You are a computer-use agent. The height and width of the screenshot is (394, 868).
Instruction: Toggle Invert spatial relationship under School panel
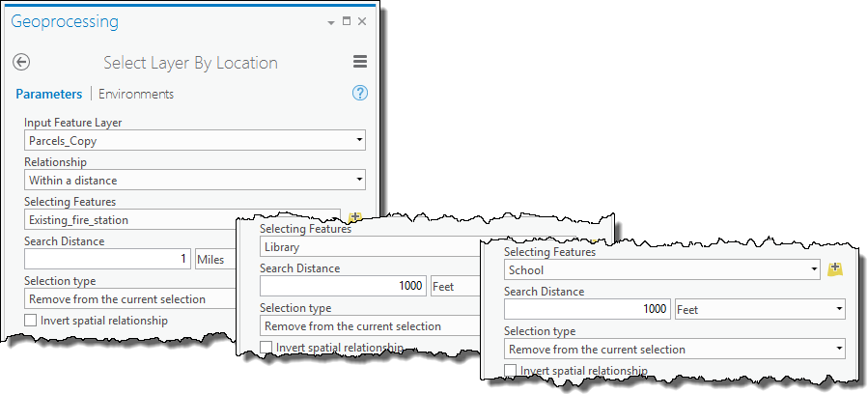tap(511, 371)
